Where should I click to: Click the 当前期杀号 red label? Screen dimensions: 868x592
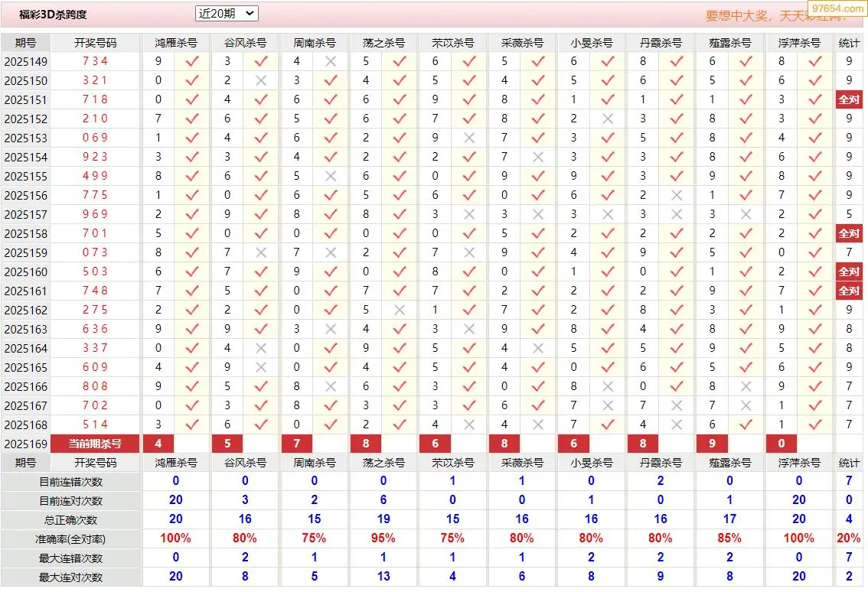pyautogui.click(x=95, y=444)
